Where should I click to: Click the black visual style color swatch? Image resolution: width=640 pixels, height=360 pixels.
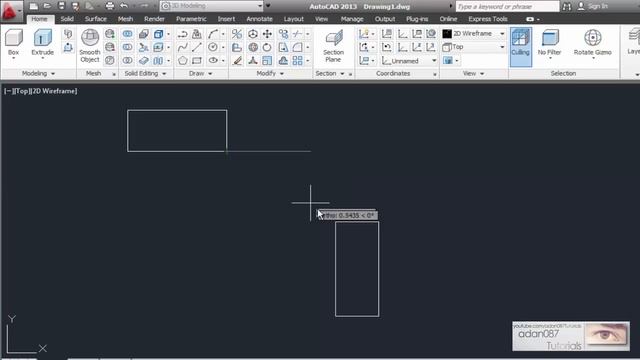pos(447,33)
